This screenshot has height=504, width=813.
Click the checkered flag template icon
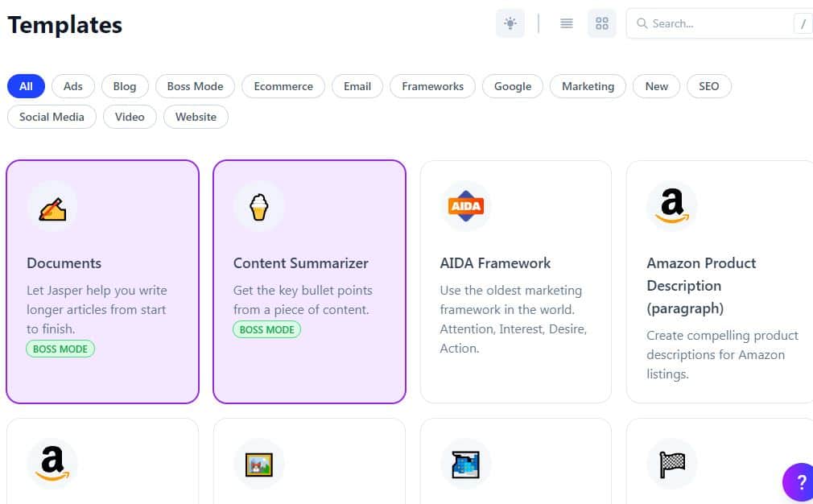point(672,464)
